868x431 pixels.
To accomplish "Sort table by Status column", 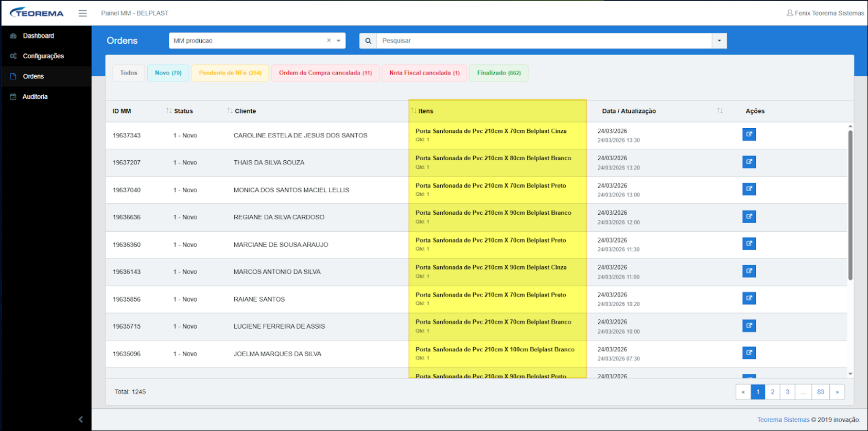I will [183, 111].
